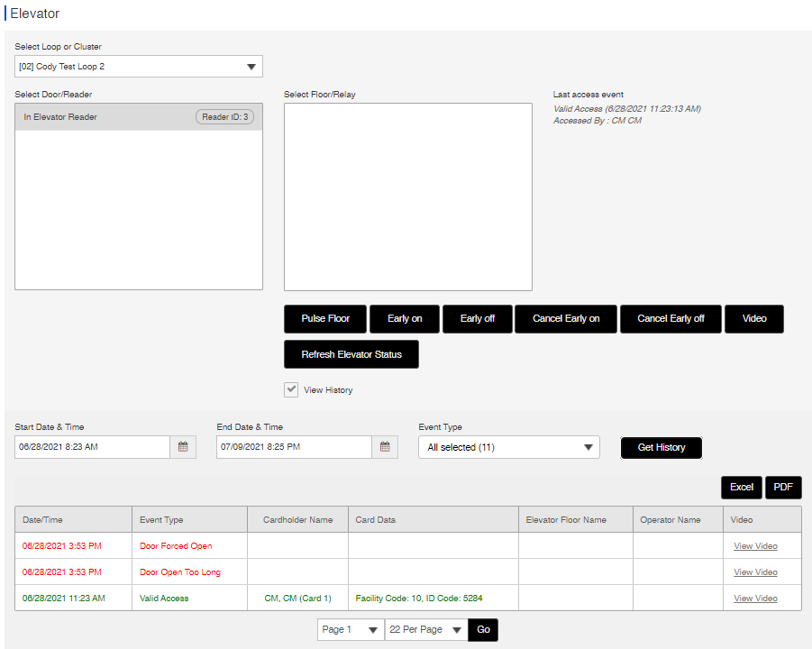Select the Valid Access event cell
The width and height of the screenshot is (812, 649).
(189, 598)
